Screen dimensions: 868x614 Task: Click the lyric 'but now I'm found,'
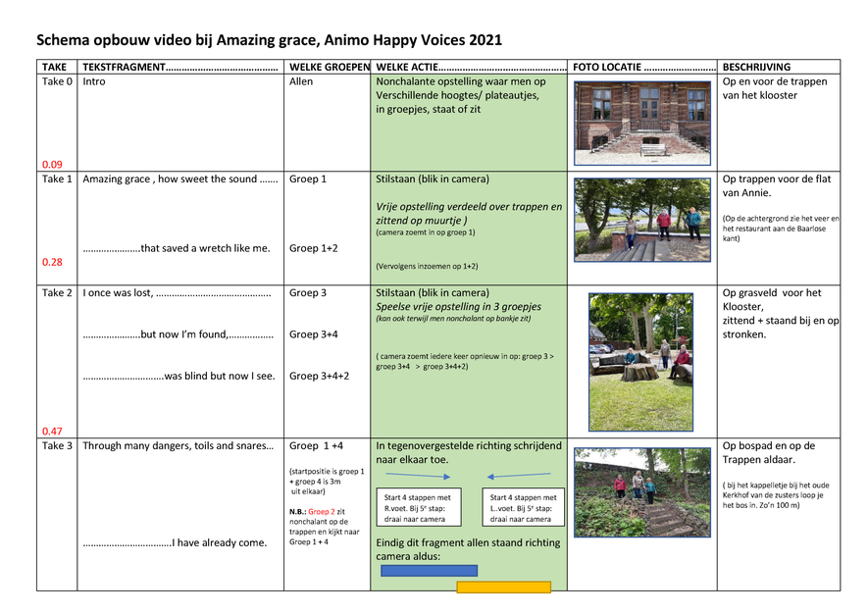[x=184, y=334]
